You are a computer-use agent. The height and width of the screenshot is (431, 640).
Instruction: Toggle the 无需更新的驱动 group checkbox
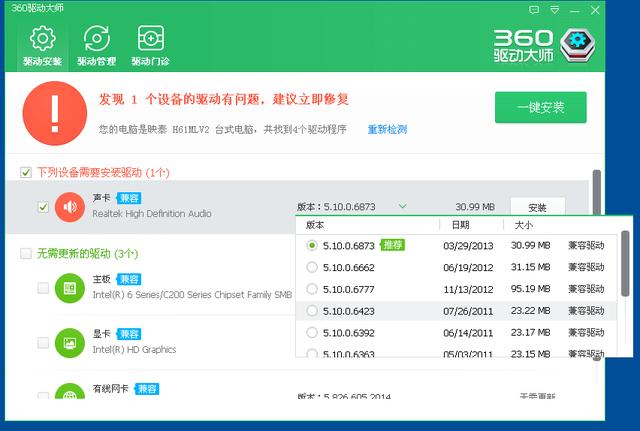(26, 253)
